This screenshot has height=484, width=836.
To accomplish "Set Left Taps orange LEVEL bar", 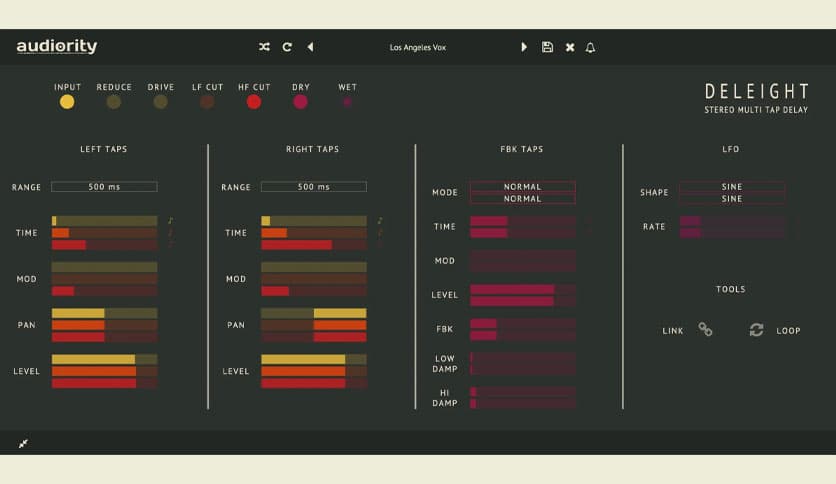I will pos(104,371).
